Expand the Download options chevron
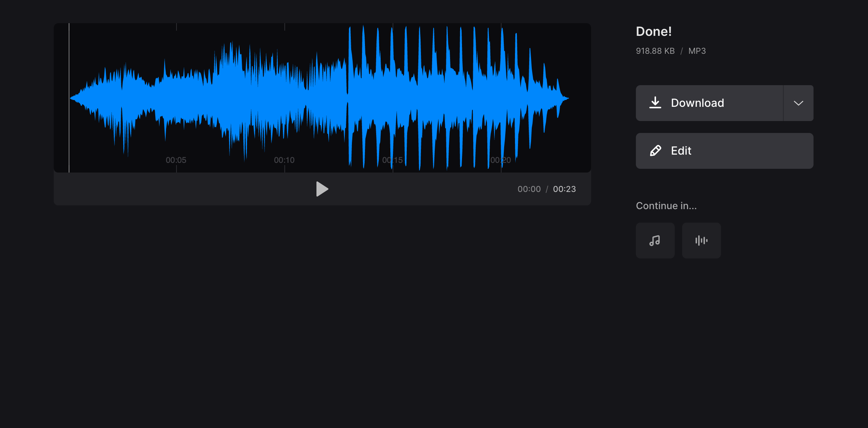 (x=798, y=103)
